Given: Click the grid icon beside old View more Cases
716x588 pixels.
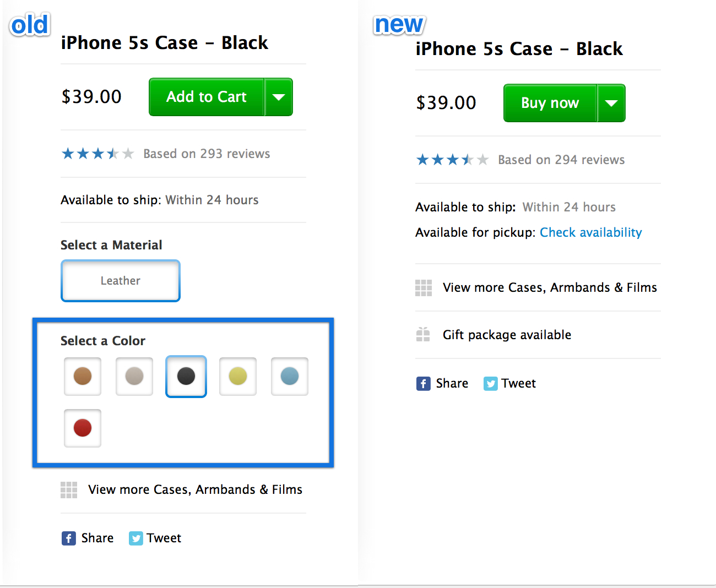Looking at the screenshot, I should pyautogui.click(x=69, y=490).
